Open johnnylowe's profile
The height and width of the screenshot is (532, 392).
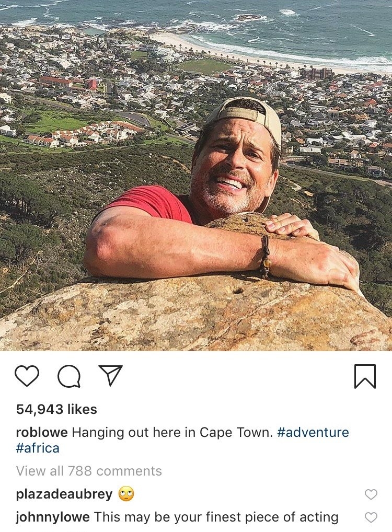pyautogui.click(x=53, y=517)
